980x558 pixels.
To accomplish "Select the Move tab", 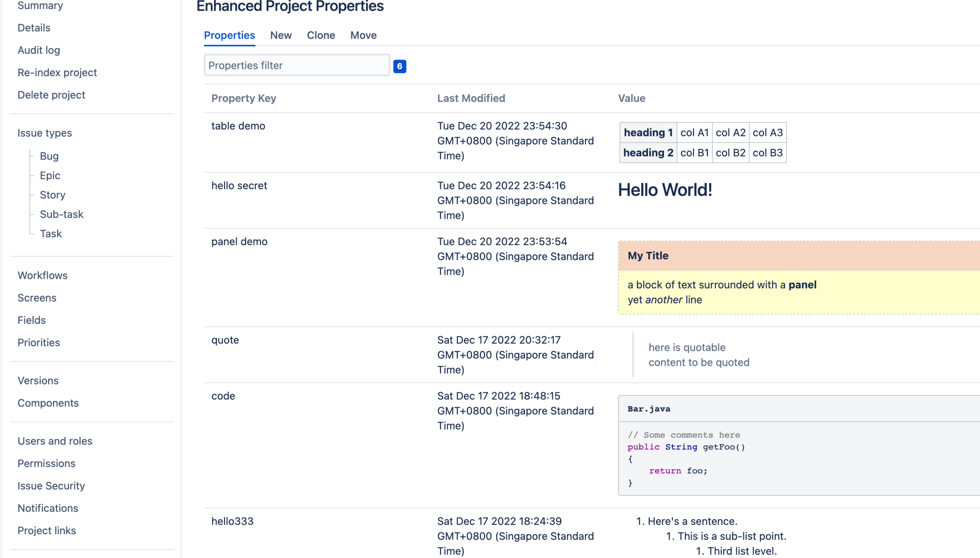I will pyautogui.click(x=363, y=35).
